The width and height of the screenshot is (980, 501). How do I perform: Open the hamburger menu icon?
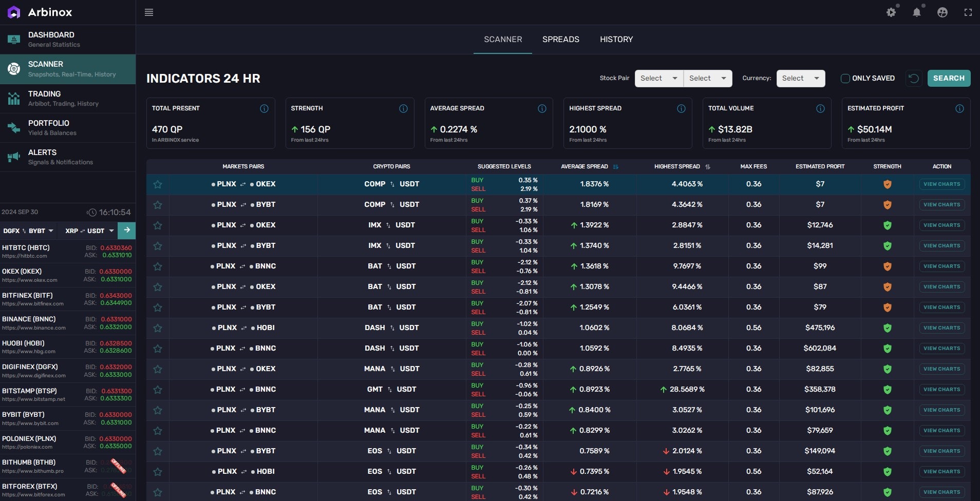click(x=149, y=12)
